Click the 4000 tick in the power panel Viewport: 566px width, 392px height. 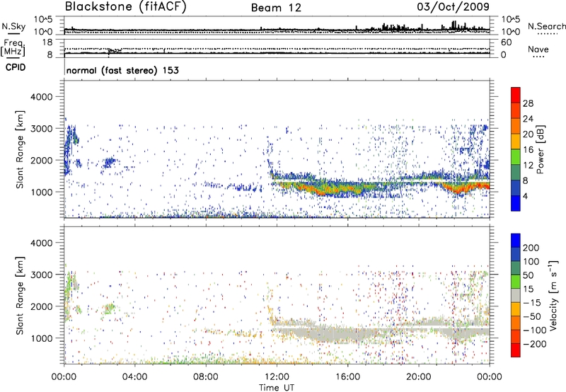(42, 97)
